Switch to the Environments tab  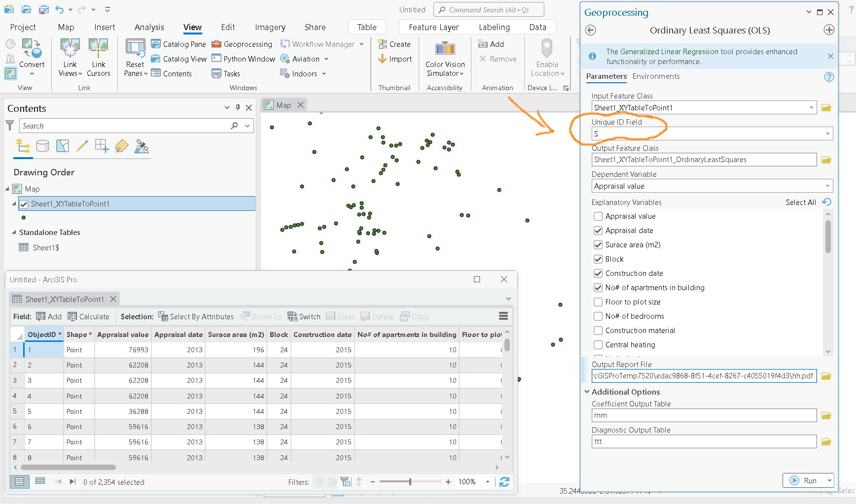pyautogui.click(x=656, y=76)
